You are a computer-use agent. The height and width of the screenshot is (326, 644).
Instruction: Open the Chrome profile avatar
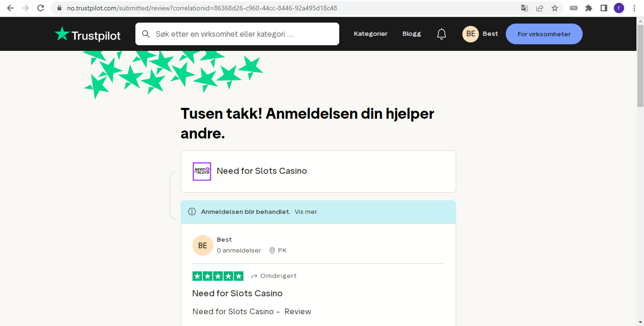619,8
